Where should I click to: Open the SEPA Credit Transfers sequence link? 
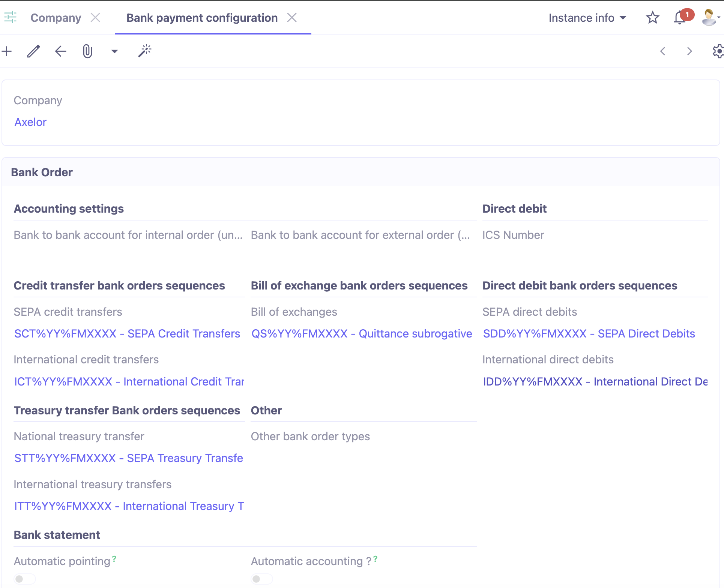127,334
